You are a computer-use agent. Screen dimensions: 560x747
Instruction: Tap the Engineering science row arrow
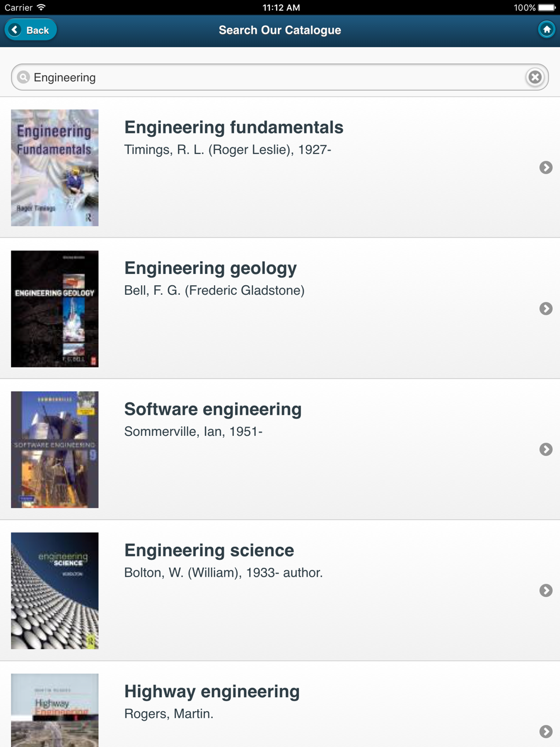[546, 591]
